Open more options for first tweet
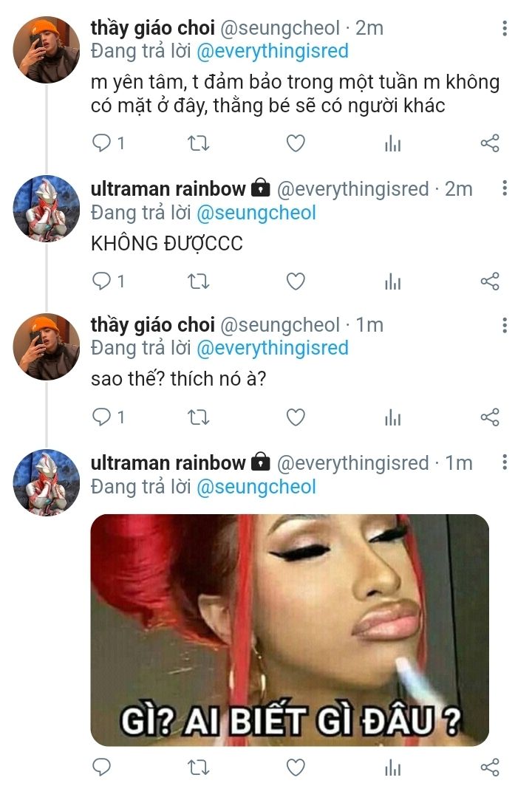The height and width of the screenshot is (786, 532). point(505,28)
